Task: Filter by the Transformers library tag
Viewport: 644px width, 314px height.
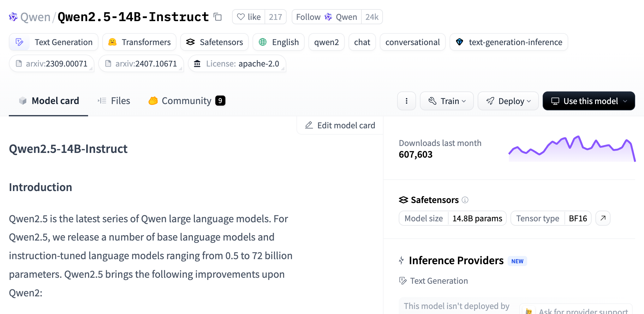Action: coord(139,42)
